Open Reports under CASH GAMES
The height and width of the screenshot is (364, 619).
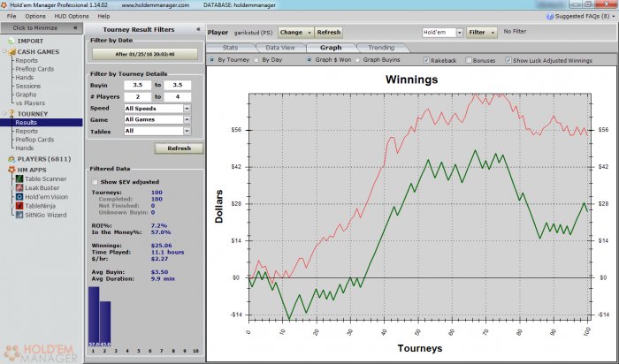click(27, 61)
